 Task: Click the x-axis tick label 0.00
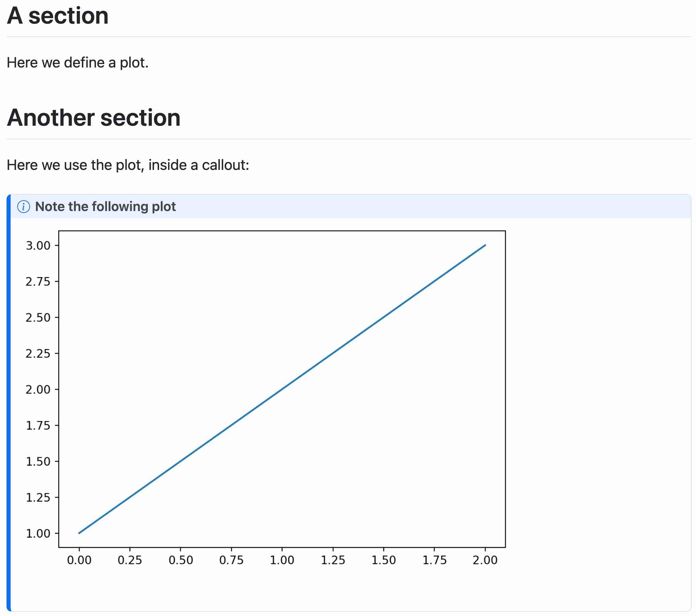(79, 560)
